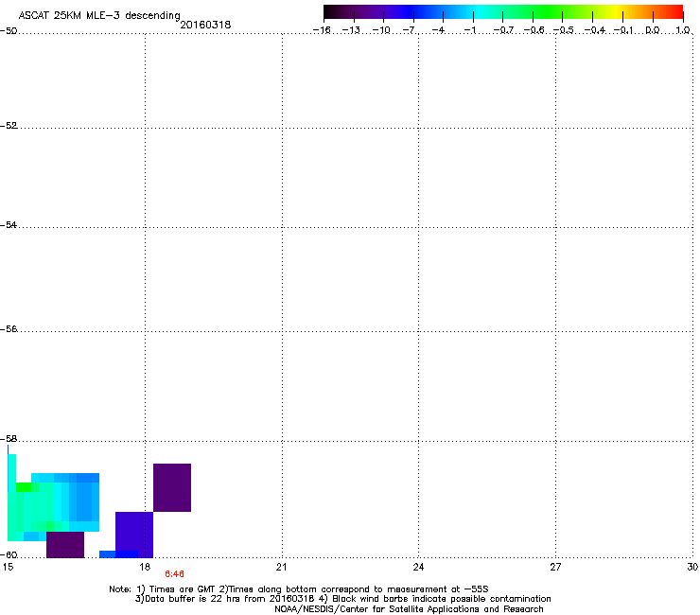This screenshot has height=615, width=700.
Task: Click the color bar label -0.4
Action: click(595, 30)
